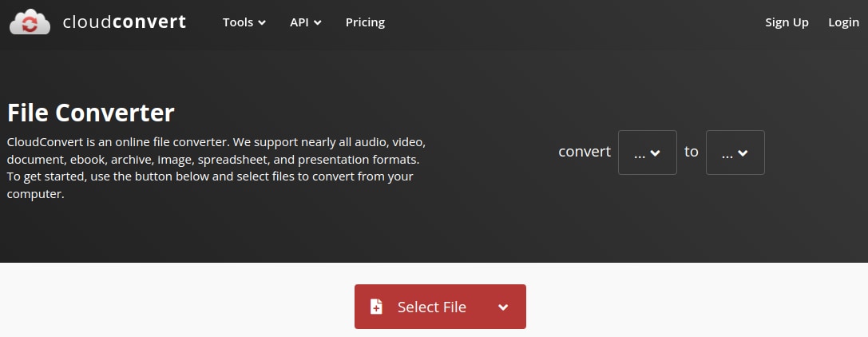The height and width of the screenshot is (337, 868).
Task: Click the File Converter heading
Action: (x=90, y=113)
